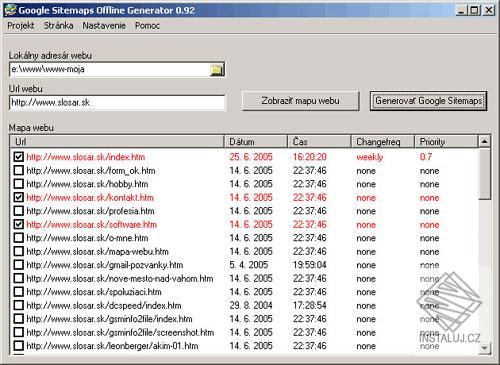Sort list by the Dátum column header
This screenshot has height=365, width=500.
pos(256,142)
